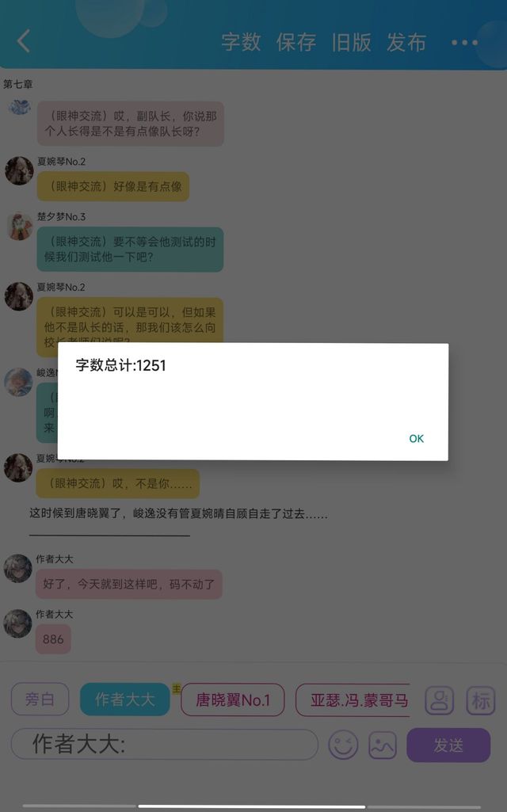Tap the 标 marker icon
This screenshot has width=507, height=812.
[480, 700]
